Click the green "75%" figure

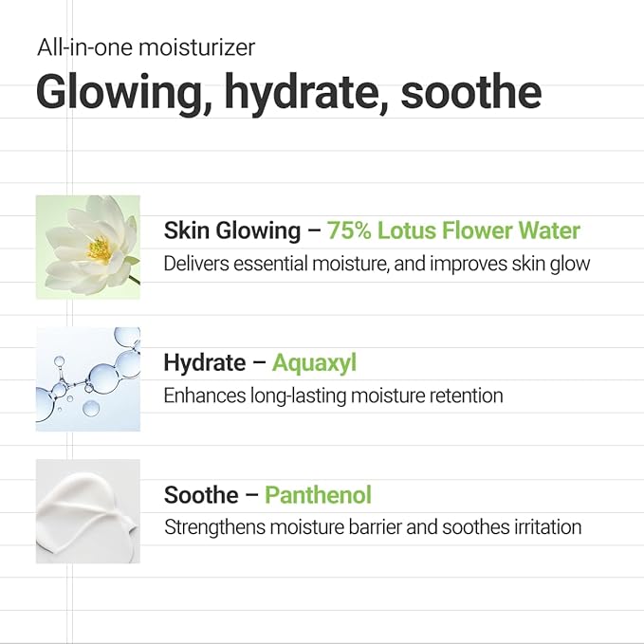coord(349,230)
